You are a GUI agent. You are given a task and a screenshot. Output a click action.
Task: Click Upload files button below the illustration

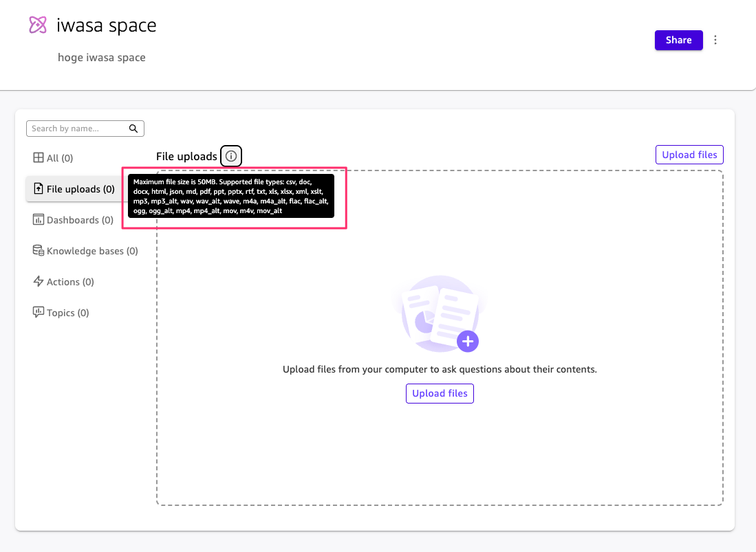click(x=440, y=394)
